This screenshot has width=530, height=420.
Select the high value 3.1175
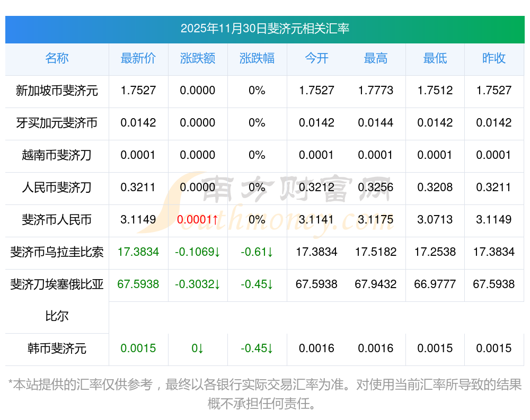pyautogui.click(x=376, y=219)
